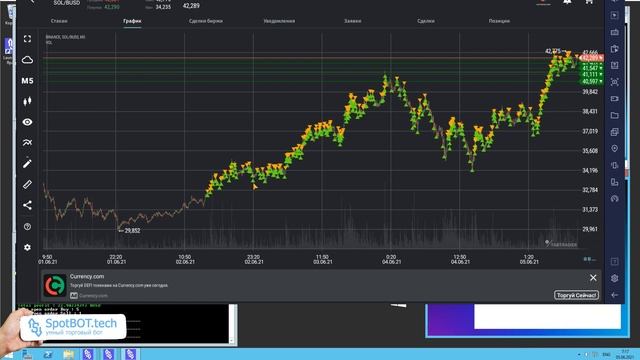Open the Currency.com ad title link

pos(87,276)
